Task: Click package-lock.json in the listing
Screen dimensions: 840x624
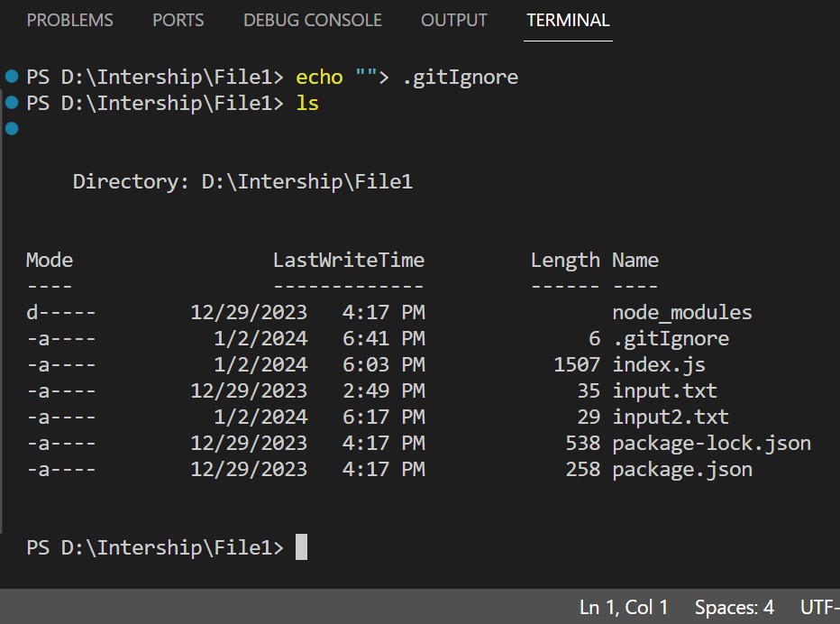Action: (711, 443)
